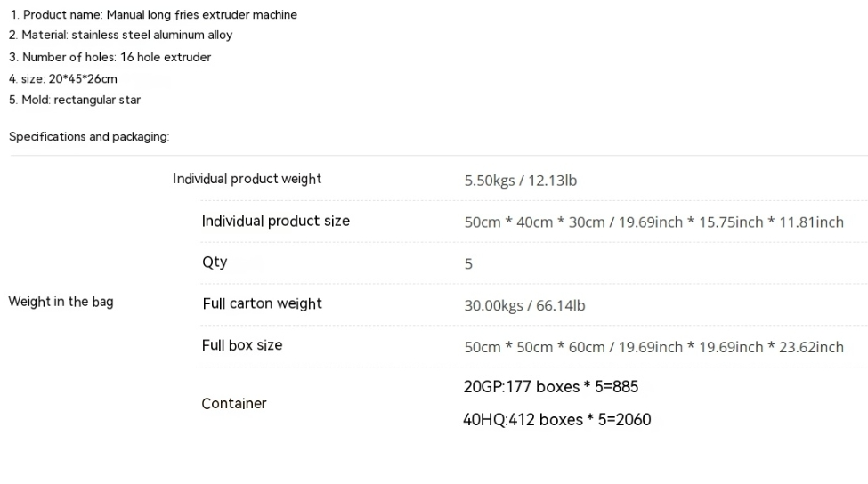Click the 20GP:177 boxes text
The height and width of the screenshot is (484, 868).
click(551, 387)
